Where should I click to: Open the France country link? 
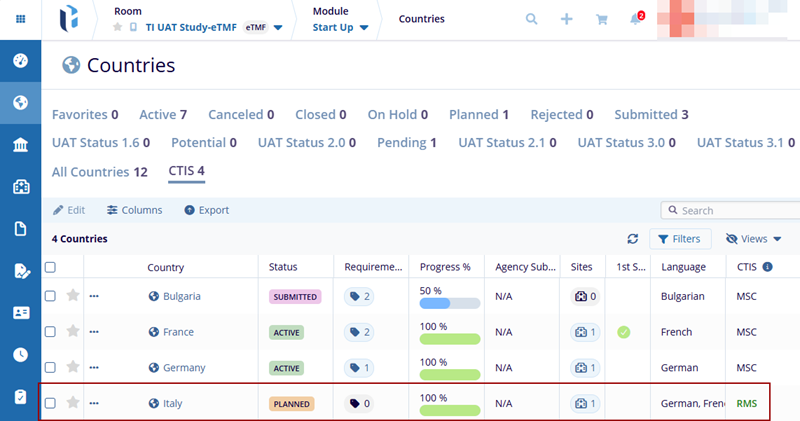click(178, 332)
